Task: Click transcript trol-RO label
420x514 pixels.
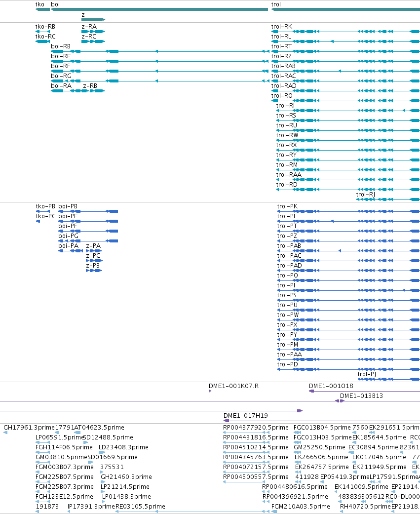Action: coord(282,96)
